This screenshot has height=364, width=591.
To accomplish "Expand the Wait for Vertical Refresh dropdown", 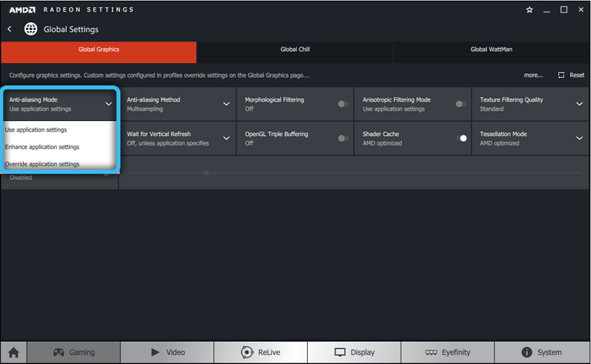I will [226, 138].
